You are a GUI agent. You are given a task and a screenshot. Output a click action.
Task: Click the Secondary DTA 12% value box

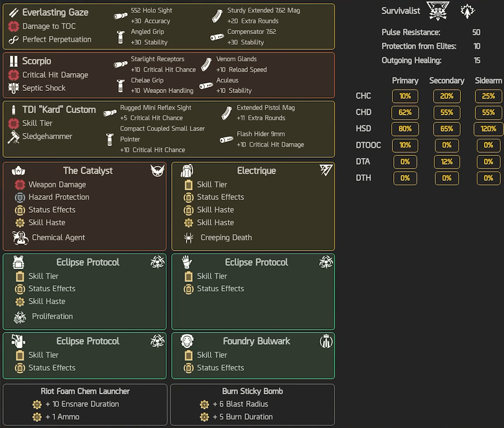click(447, 162)
